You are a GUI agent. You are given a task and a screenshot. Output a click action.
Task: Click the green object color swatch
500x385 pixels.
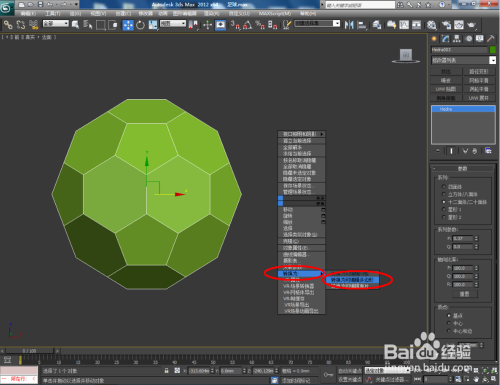coord(493,50)
